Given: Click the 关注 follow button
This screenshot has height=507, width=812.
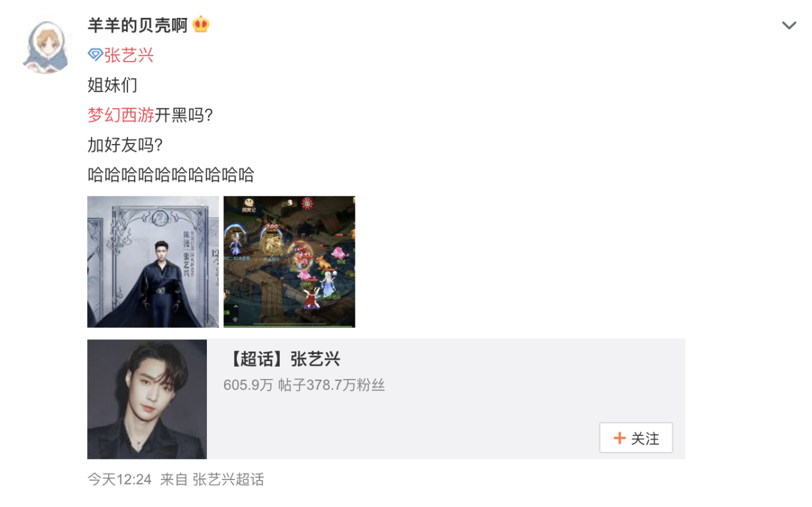Looking at the screenshot, I should tap(636, 438).
